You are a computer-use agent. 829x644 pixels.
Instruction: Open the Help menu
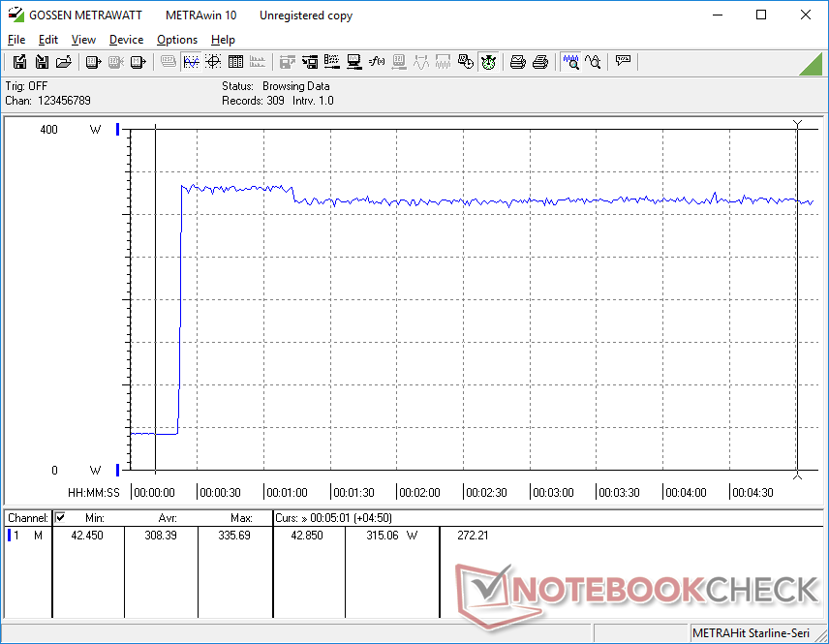pos(223,40)
